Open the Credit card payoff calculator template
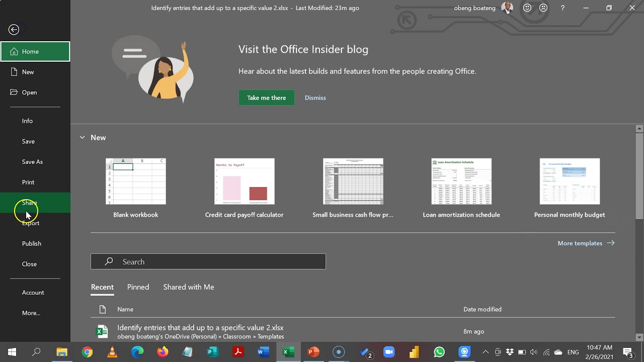Screen dimensions: 644x362 click(245, 189)
